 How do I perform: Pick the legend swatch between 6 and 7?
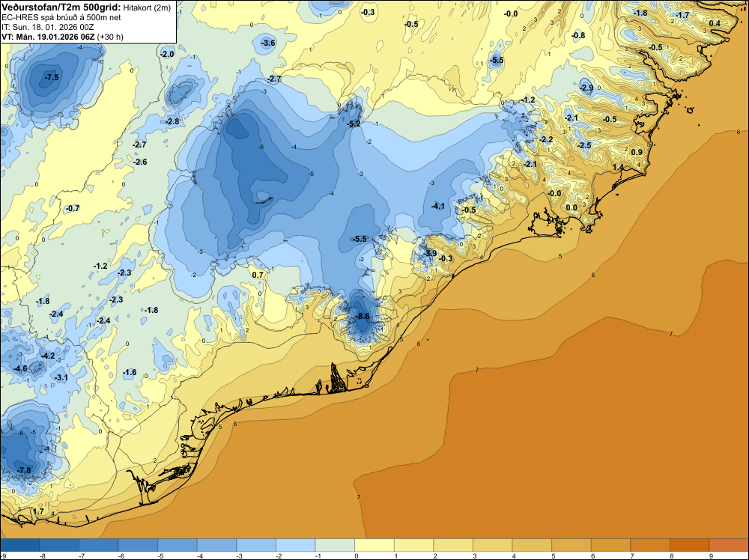click(610, 545)
